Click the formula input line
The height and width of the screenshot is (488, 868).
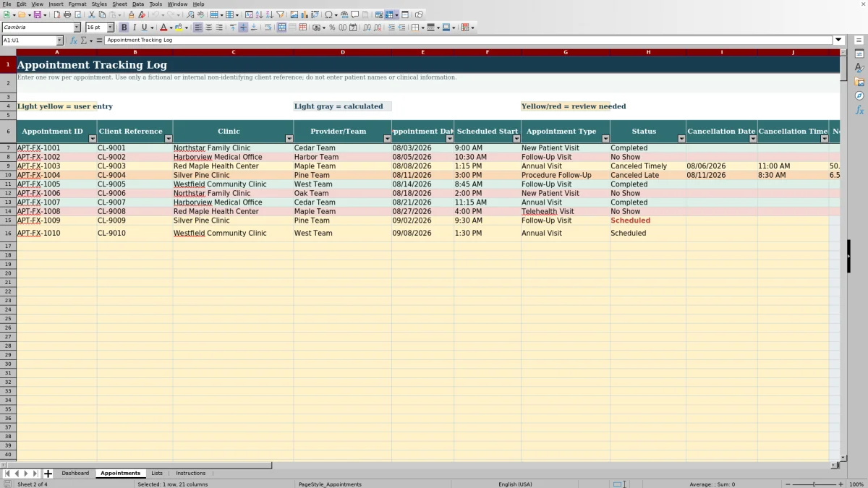(x=469, y=40)
